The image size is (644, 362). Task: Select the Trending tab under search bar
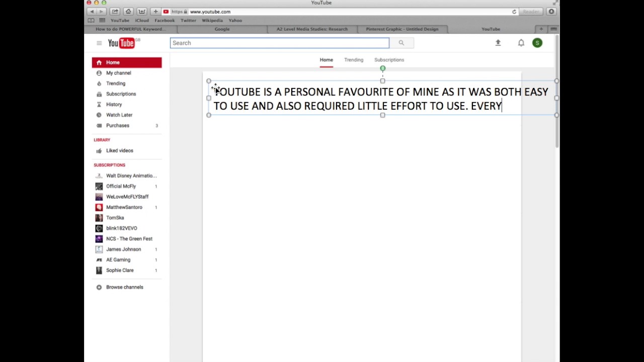coord(354,60)
